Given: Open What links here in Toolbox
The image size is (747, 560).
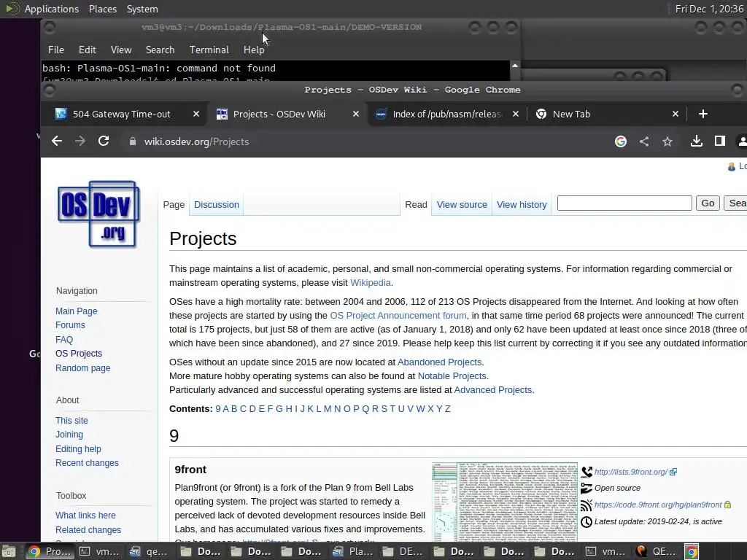Looking at the screenshot, I should coord(85,516).
